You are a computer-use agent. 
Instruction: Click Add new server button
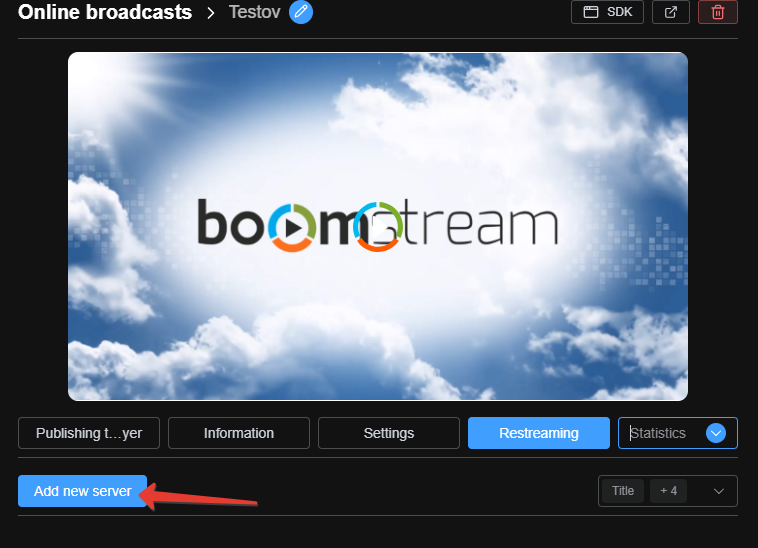pos(82,491)
